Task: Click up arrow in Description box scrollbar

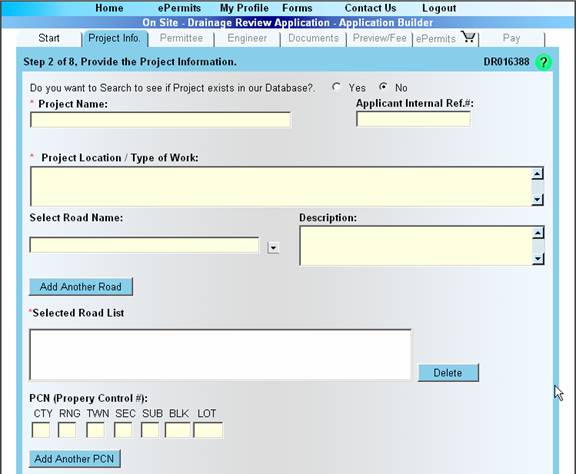Action: coord(538,233)
